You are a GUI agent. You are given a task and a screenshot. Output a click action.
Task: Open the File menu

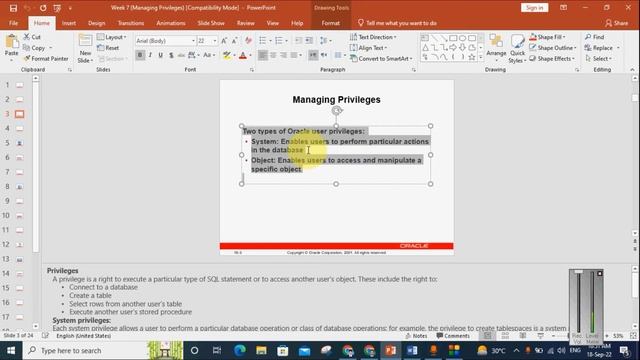click(13, 23)
